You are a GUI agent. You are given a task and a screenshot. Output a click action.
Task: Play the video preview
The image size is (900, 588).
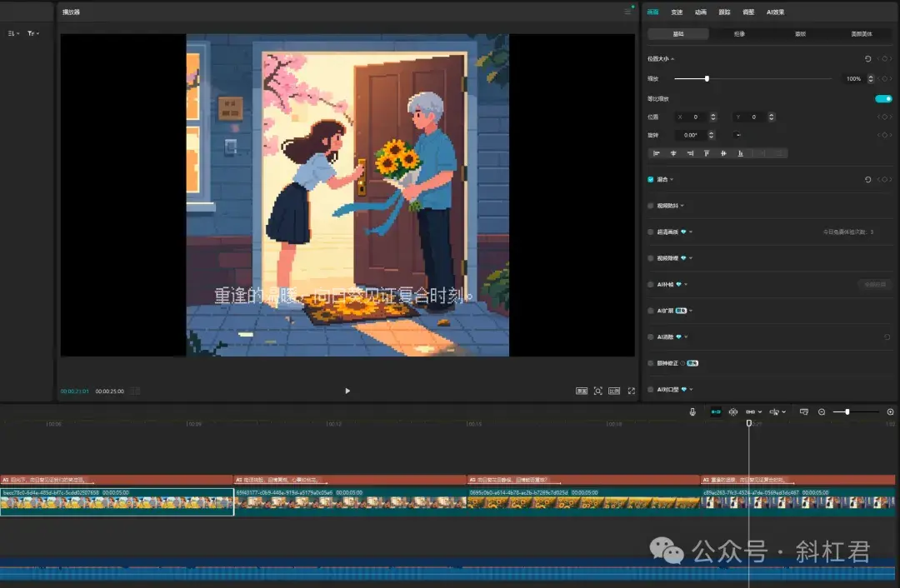[x=347, y=391]
